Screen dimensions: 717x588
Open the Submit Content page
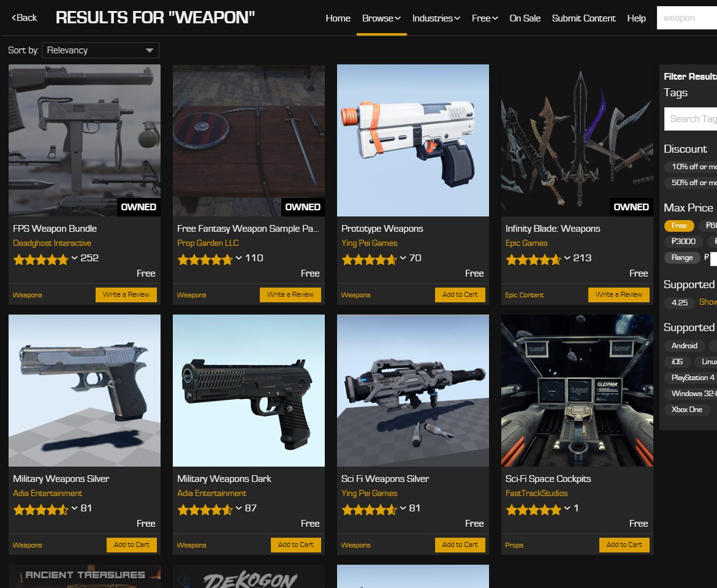(x=583, y=18)
